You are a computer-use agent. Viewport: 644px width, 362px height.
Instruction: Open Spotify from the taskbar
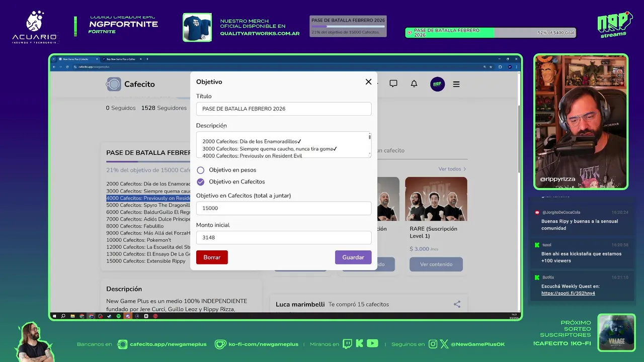pyautogui.click(x=118, y=316)
